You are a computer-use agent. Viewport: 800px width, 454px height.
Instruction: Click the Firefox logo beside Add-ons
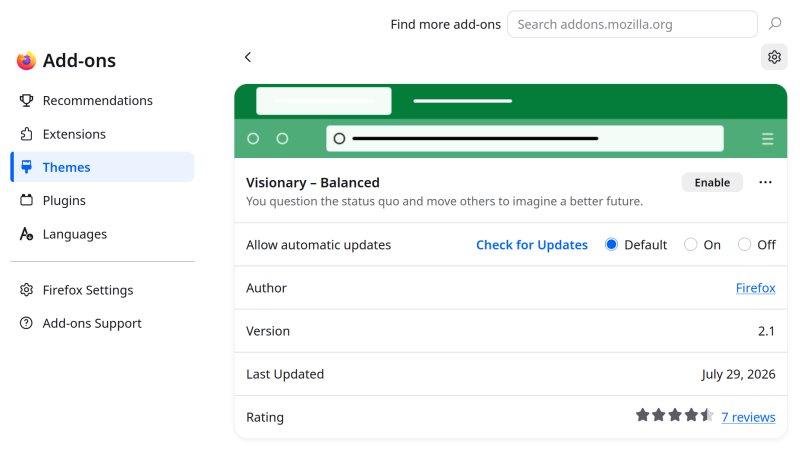point(26,60)
